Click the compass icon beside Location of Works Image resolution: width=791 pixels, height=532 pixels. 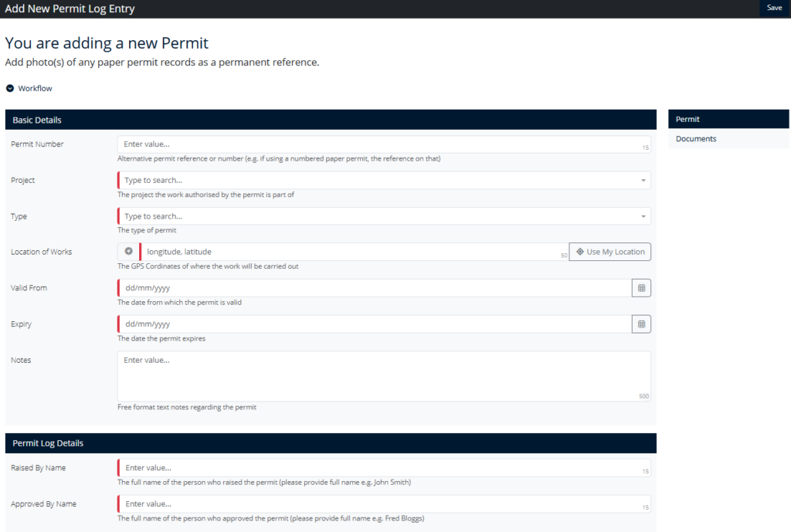129,251
